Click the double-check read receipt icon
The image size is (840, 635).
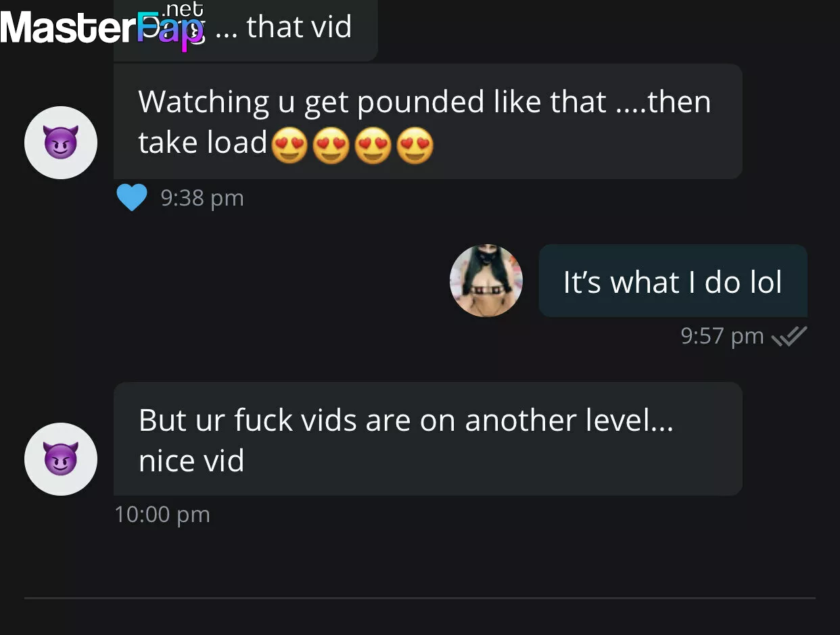(x=789, y=336)
